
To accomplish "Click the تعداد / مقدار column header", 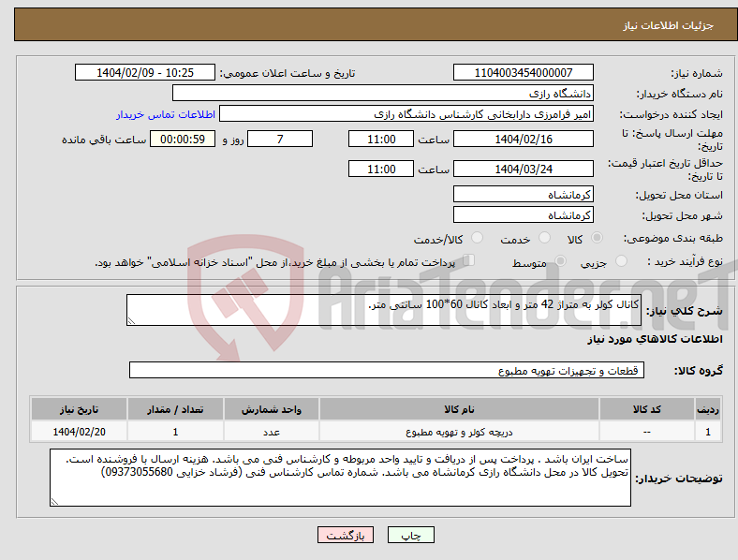I will point(175,409).
